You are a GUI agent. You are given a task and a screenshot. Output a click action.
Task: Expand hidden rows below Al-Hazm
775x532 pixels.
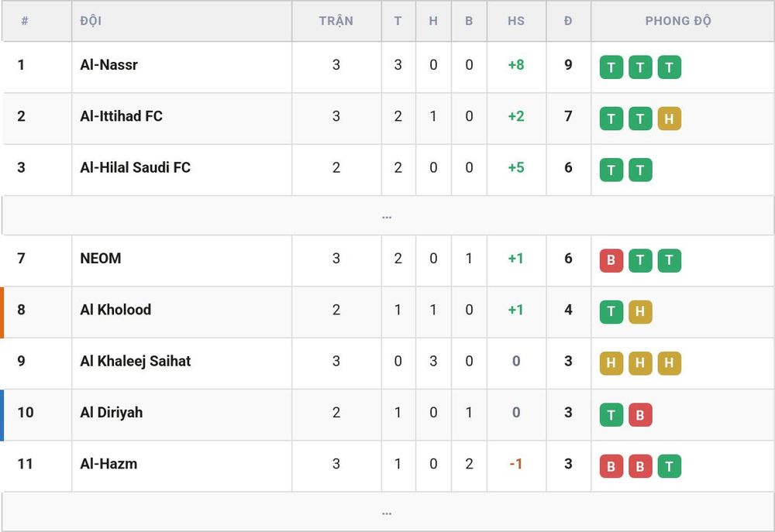tap(387, 512)
